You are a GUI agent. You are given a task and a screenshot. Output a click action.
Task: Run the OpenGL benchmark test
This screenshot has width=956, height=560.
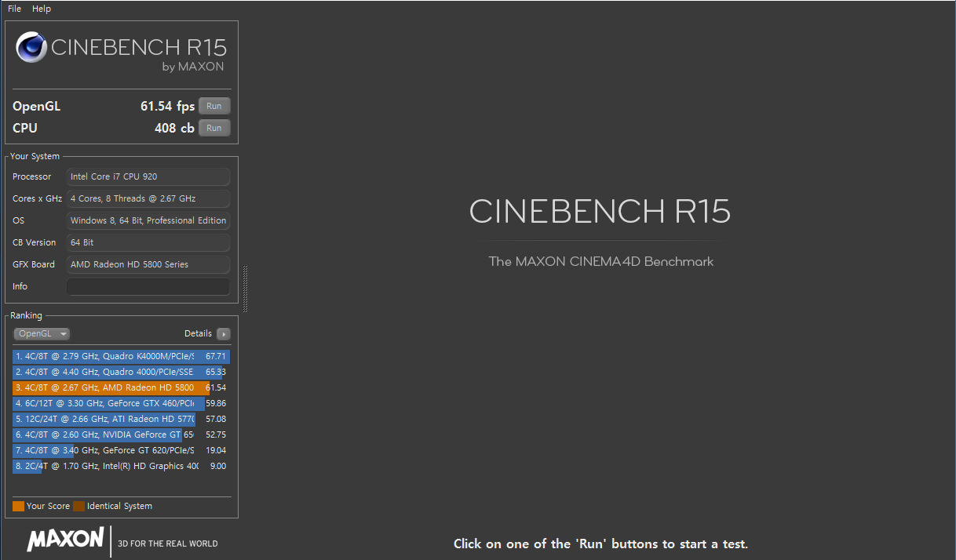click(214, 106)
